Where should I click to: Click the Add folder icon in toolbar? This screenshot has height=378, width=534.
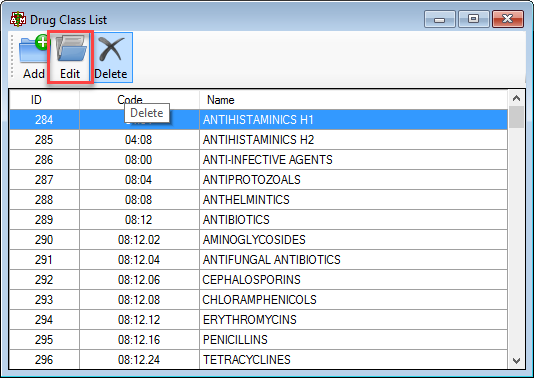[x=33, y=50]
